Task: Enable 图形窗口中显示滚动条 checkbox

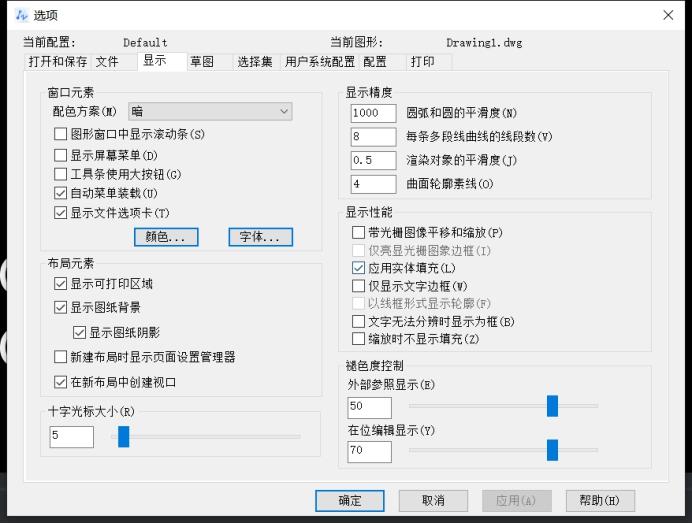Action: [x=60, y=134]
